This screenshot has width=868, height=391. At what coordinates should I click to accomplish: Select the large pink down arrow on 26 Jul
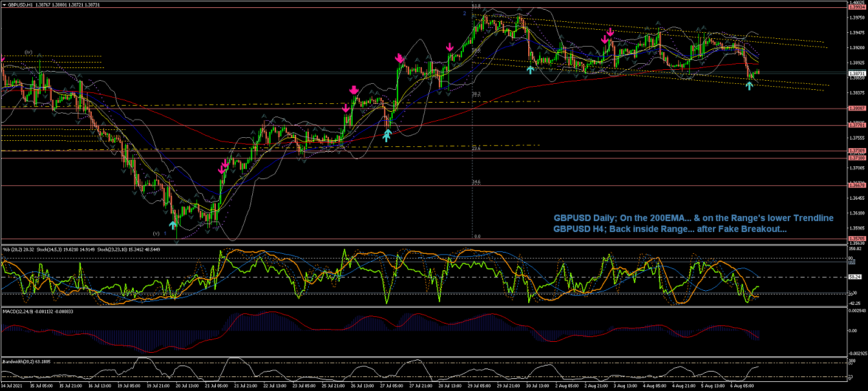point(353,90)
